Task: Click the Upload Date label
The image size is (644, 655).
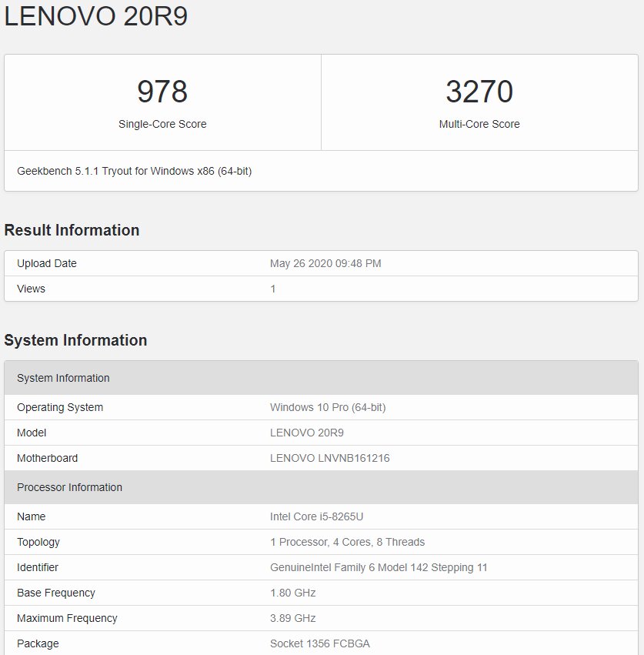Action: pos(47,263)
